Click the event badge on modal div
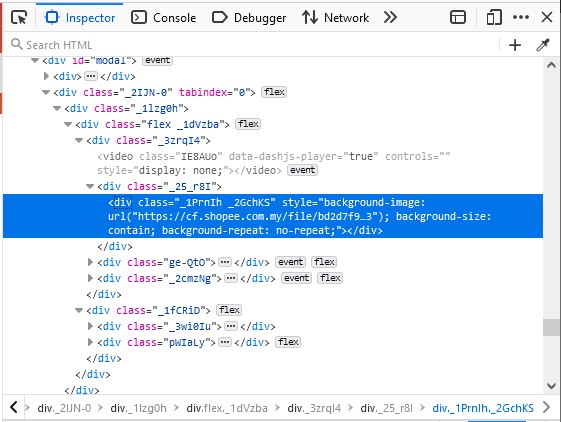 coord(157,60)
